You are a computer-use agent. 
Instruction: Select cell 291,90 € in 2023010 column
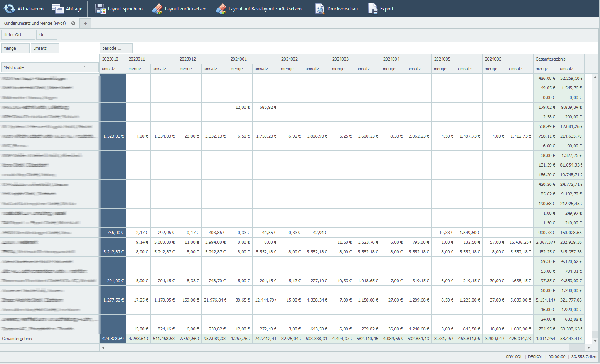(113, 281)
